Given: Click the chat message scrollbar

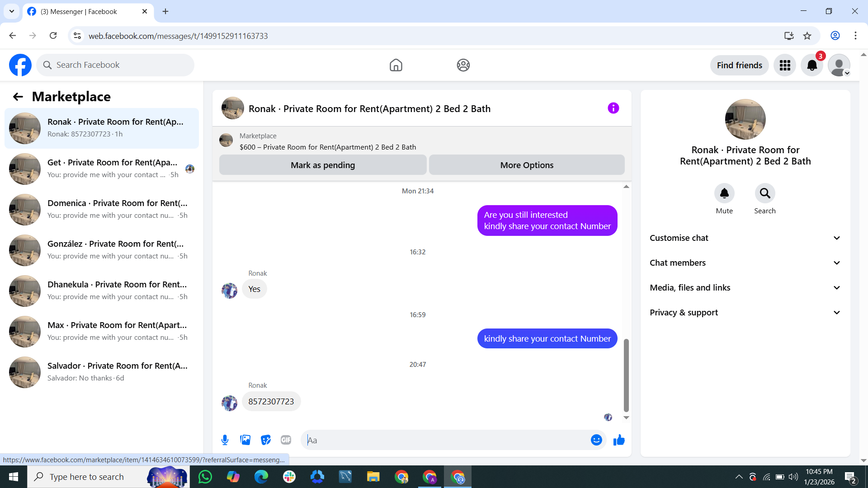Looking at the screenshot, I should point(626,375).
